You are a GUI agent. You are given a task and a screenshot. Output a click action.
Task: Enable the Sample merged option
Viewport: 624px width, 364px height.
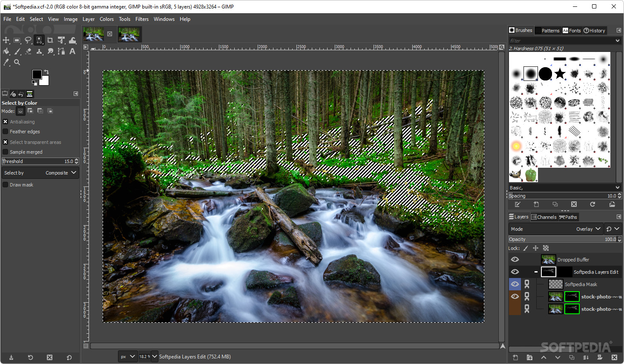click(6, 152)
